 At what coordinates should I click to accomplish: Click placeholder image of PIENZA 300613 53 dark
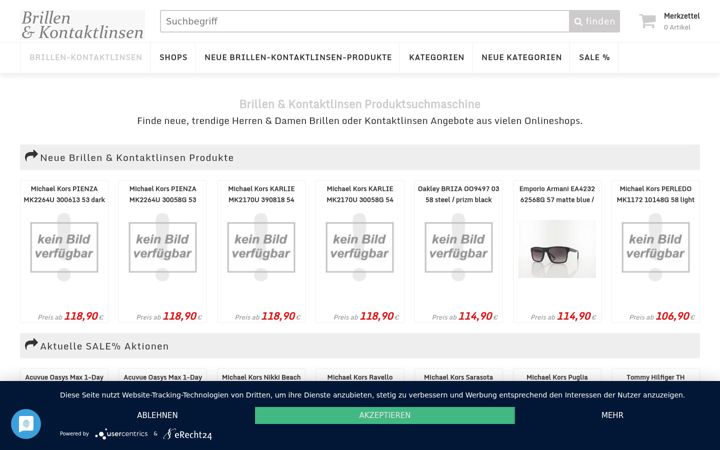tap(64, 248)
